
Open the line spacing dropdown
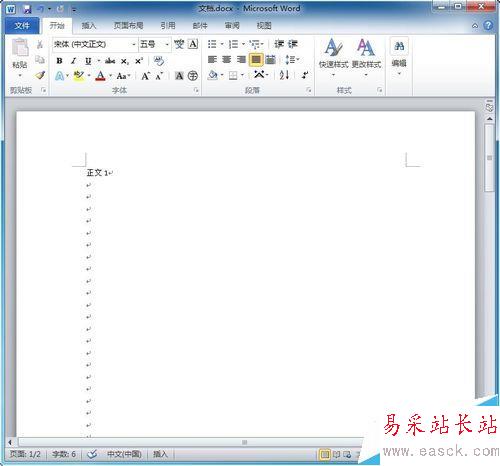click(x=292, y=60)
